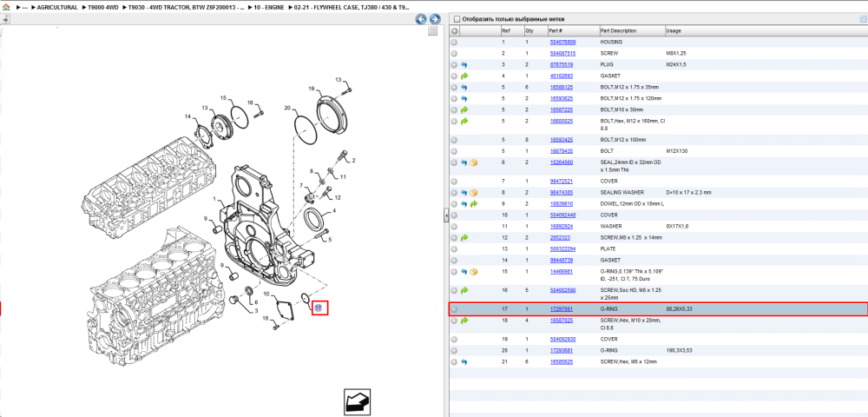Open the 10 - ENGINE breadcrumb item
Image resolution: width=868 pixels, height=417 pixels.
(269, 8)
